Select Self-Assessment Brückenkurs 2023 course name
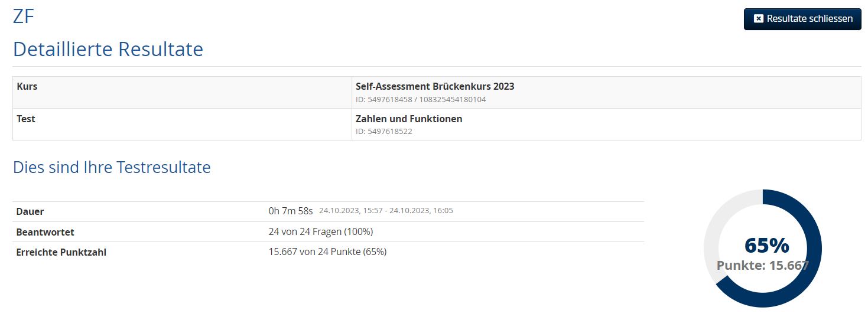 [x=435, y=86]
